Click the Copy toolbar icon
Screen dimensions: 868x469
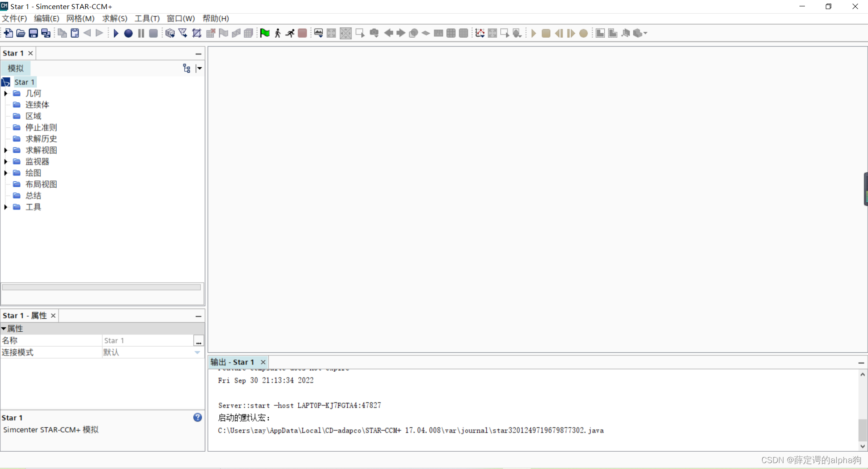(62, 33)
